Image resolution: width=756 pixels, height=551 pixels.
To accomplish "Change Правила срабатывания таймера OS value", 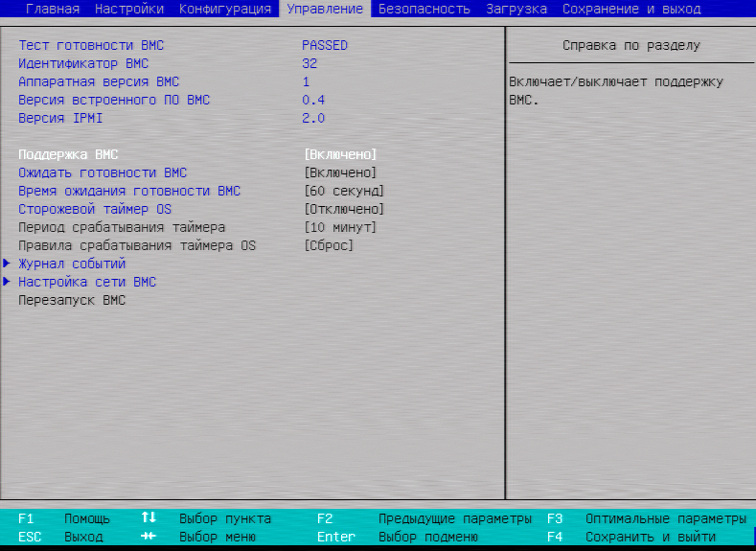I will (329, 245).
